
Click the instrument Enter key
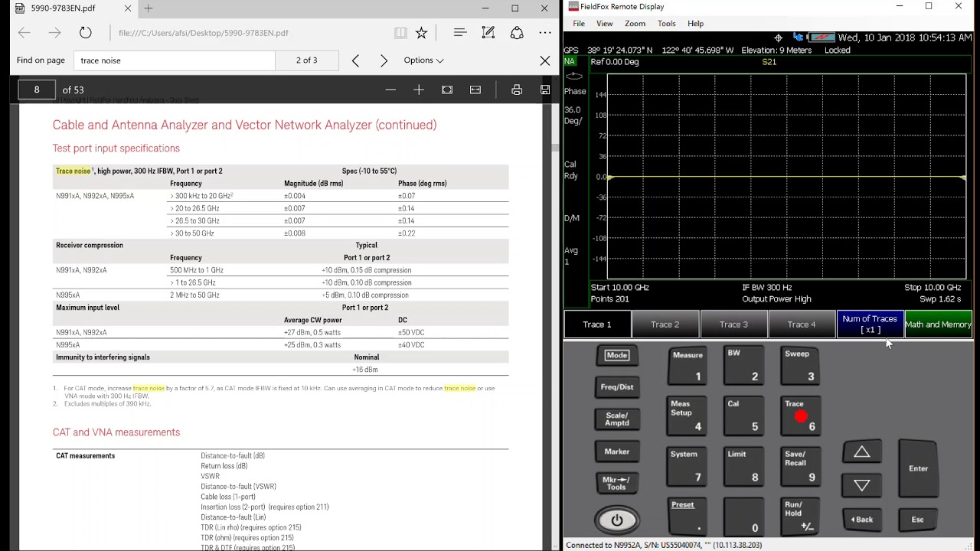click(x=918, y=468)
